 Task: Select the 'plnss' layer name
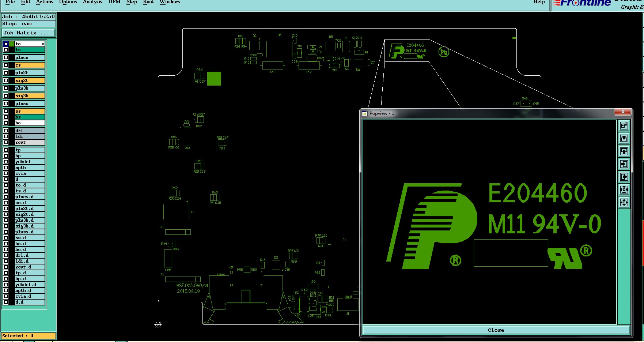click(30, 104)
